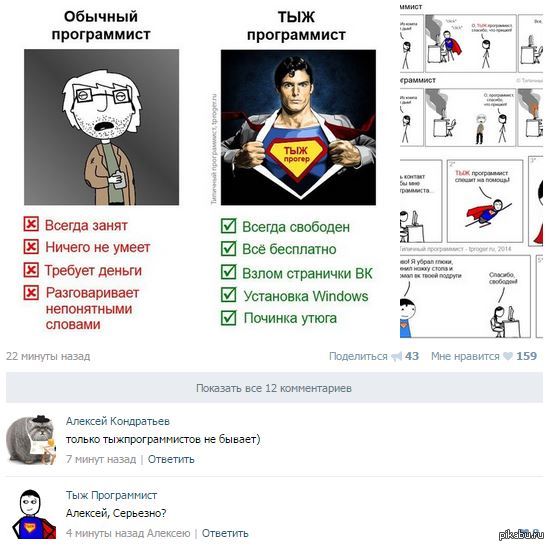Viewport: 549px width, 546px height.
Task: Open the Superman ТЫЖ прогер image
Action: point(298,127)
